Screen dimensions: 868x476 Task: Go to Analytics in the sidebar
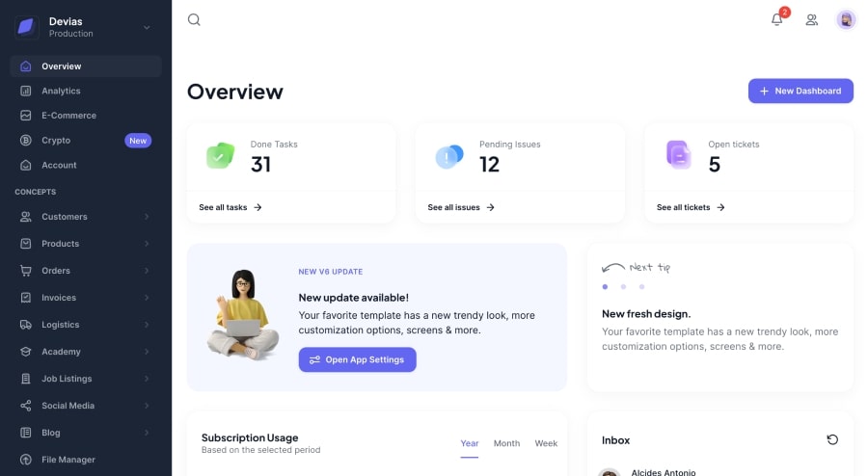pyautogui.click(x=61, y=91)
